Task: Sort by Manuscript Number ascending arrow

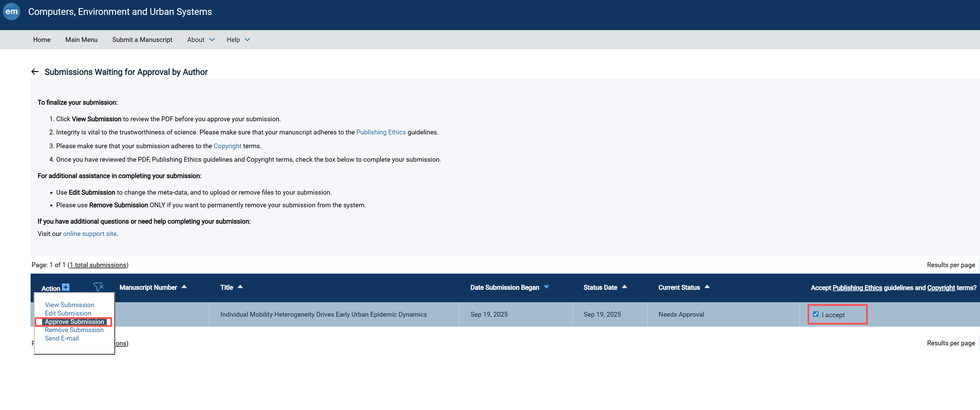Action: (184, 287)
